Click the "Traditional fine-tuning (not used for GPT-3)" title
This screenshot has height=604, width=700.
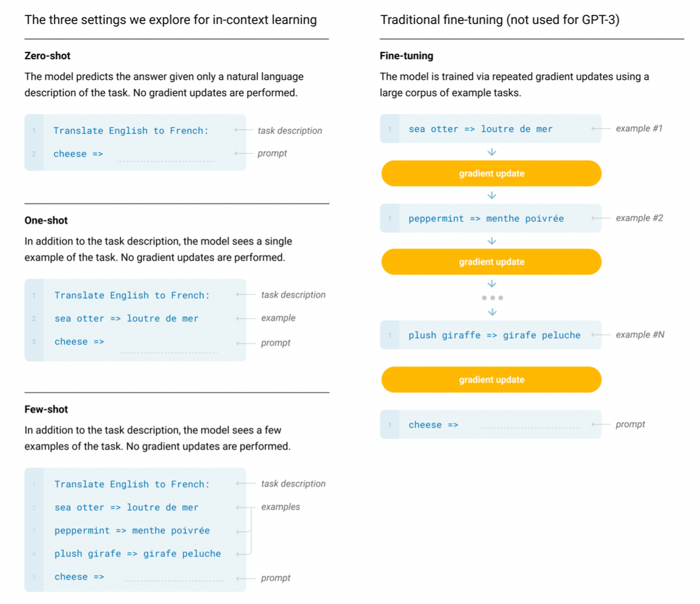[500, 20]
